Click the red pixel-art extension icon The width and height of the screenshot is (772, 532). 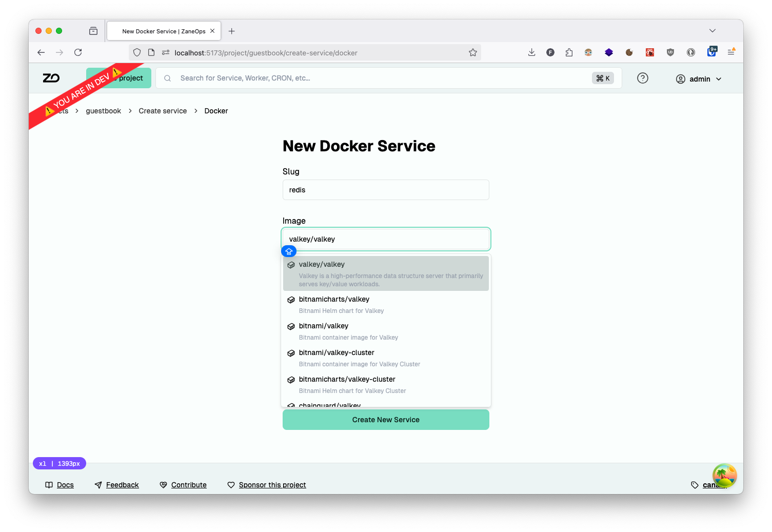pyautogui.click(x=650, y=52)
